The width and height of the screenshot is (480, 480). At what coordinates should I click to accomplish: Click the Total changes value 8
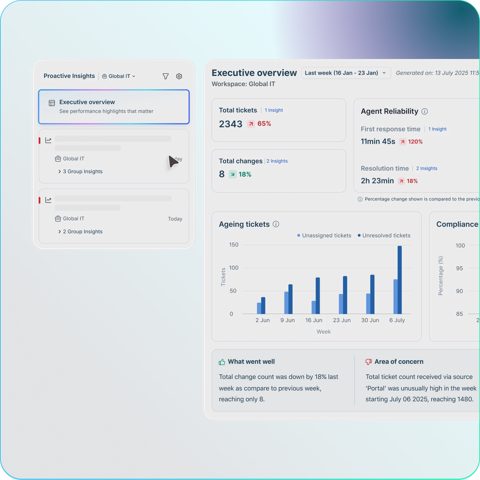(x=222, y=174)
